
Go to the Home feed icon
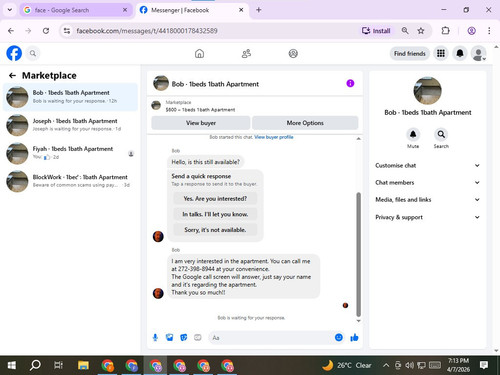(x=199, y=54)
